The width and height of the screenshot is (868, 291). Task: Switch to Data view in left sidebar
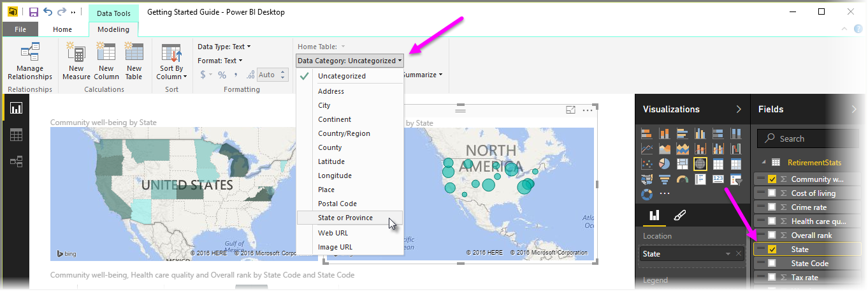[x=17, y=135]
